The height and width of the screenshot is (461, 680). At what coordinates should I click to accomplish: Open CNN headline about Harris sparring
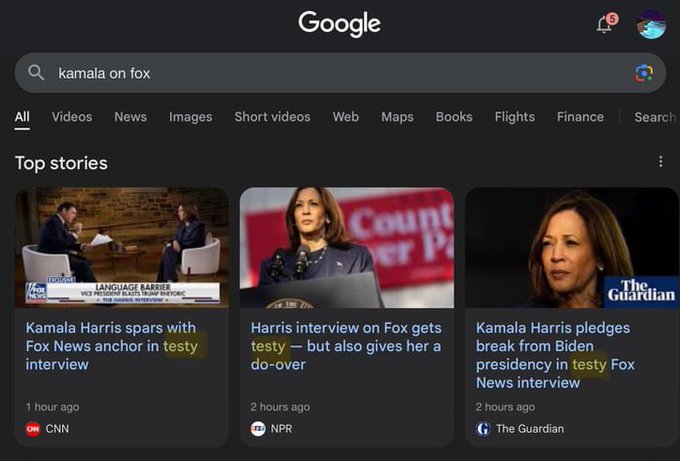(x=111, y=346)
